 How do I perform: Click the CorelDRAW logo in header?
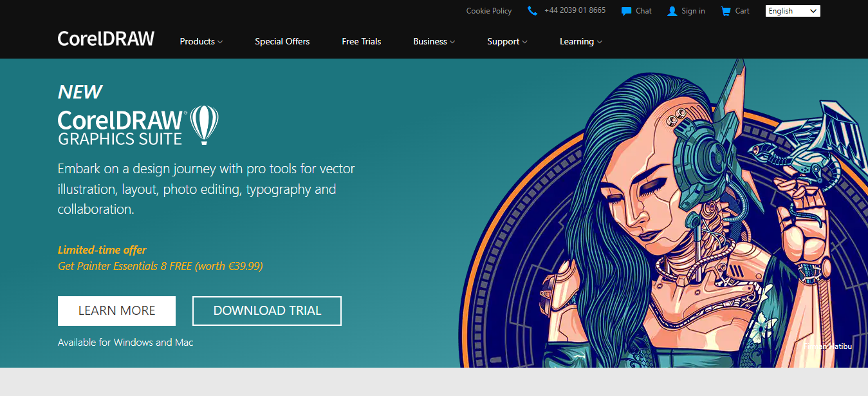[106, 39]
